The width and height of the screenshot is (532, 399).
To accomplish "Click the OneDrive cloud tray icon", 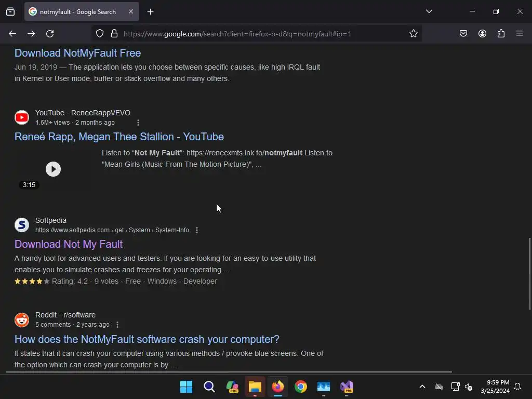I will 439,387.
